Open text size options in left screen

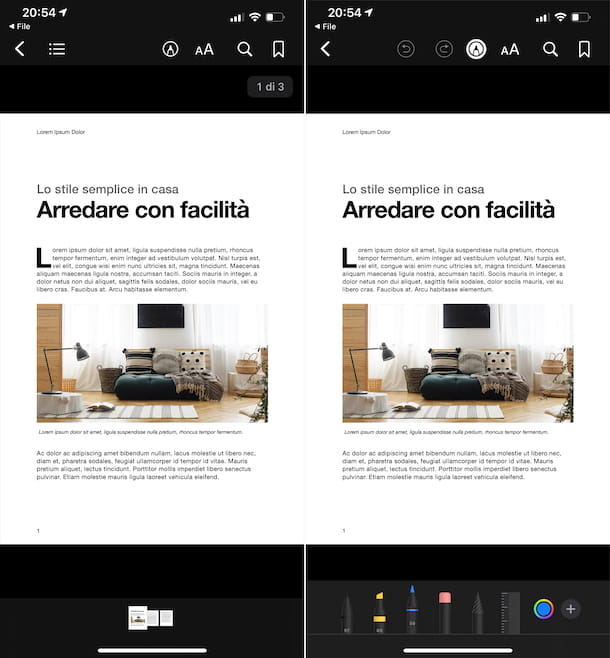click(204, 49)
